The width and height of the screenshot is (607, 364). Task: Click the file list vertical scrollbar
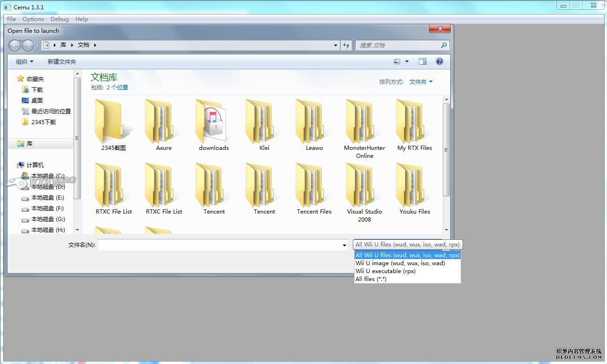[x=447, y=150]
